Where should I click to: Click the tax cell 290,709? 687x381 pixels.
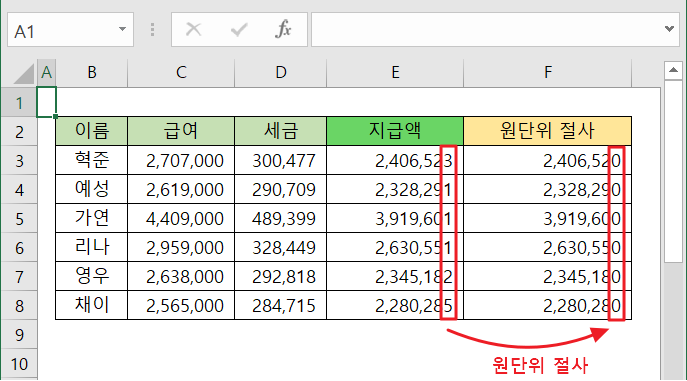point(280,189)
